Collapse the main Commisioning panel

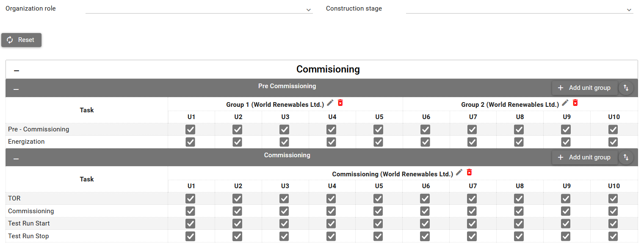[17, 70]
